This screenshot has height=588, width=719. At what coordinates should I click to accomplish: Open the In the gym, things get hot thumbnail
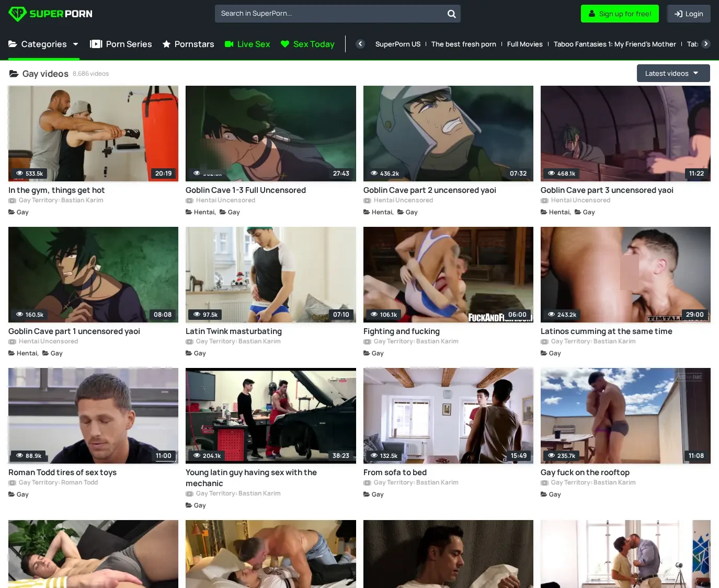[93, 134]
